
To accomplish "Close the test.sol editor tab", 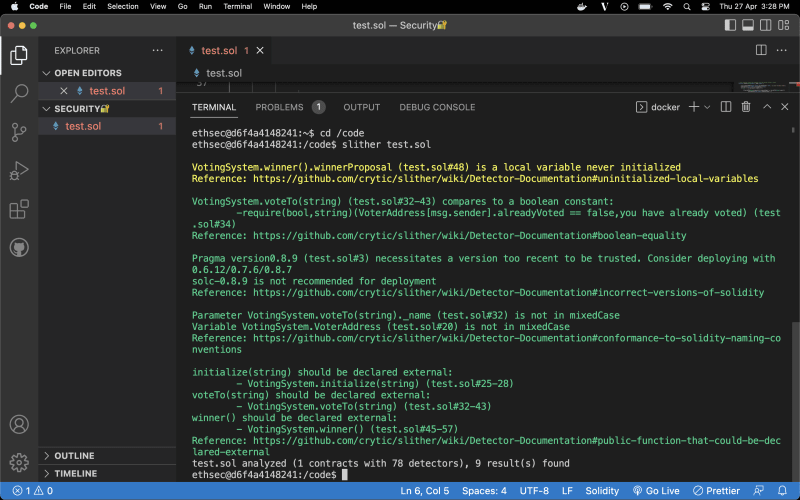I will point(260,50).
